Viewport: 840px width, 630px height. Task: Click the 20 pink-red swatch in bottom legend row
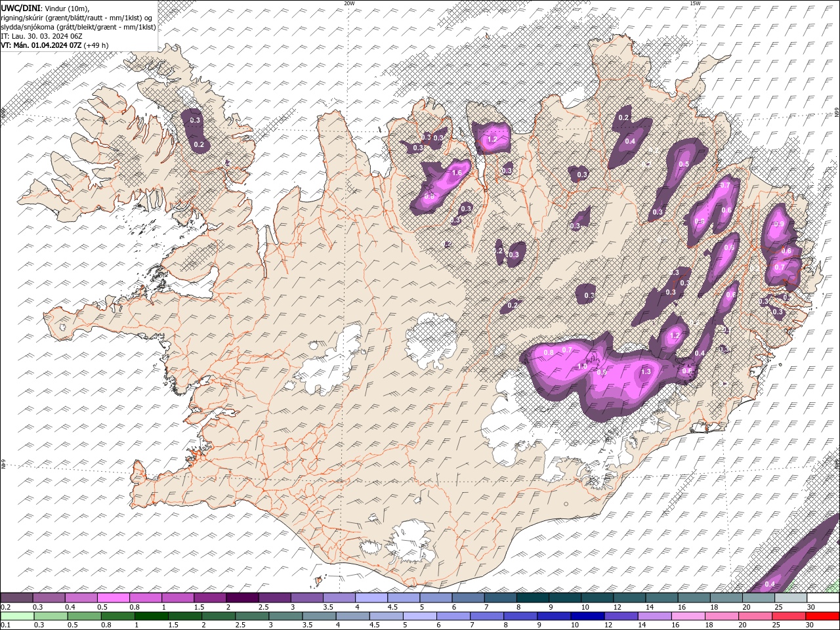[x=756, y=616]
